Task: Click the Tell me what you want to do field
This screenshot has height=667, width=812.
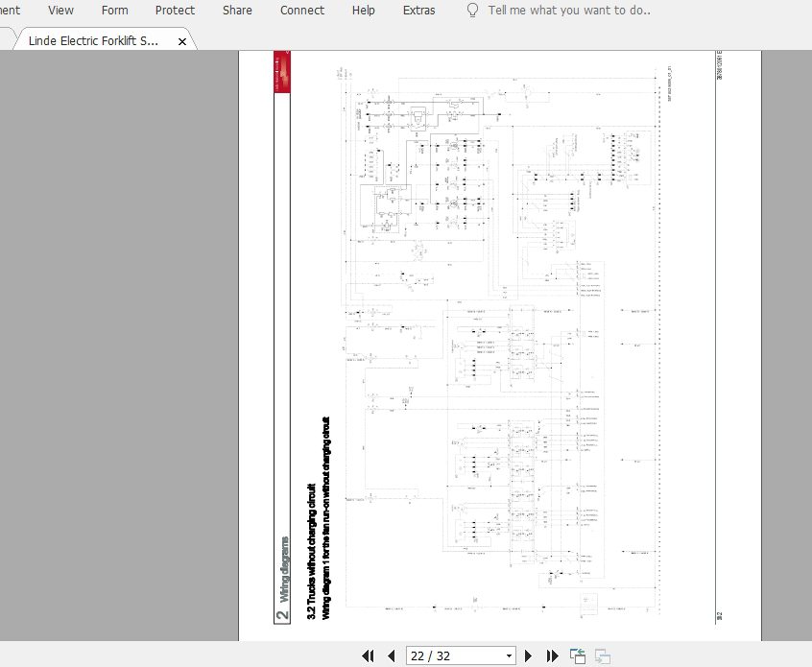Action: (566, 11)
